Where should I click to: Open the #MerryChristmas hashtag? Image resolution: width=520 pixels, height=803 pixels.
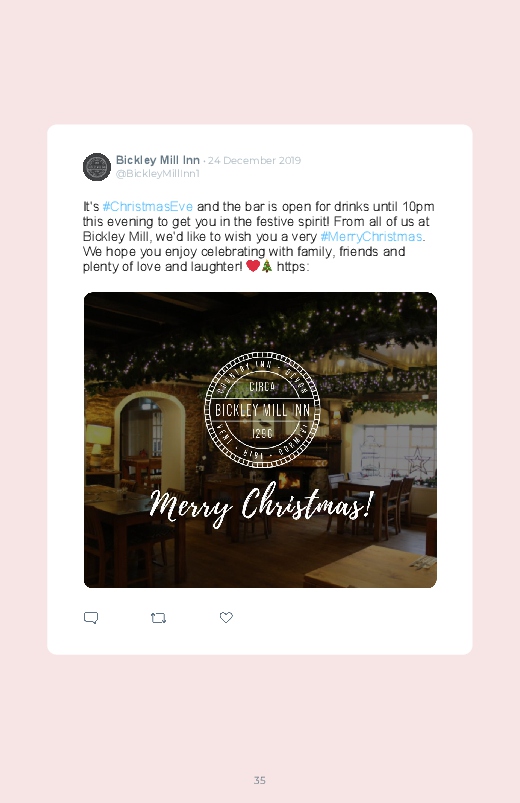click(x=371, y=236)
